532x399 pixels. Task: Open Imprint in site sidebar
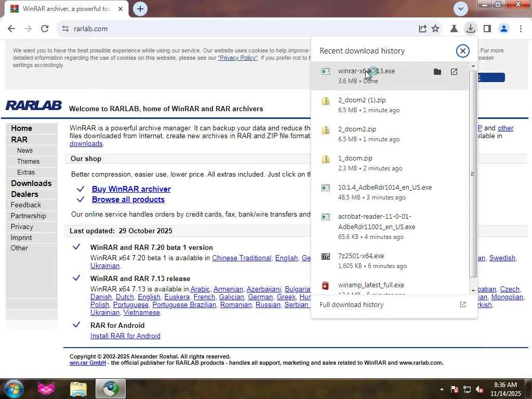coord(21,237)
